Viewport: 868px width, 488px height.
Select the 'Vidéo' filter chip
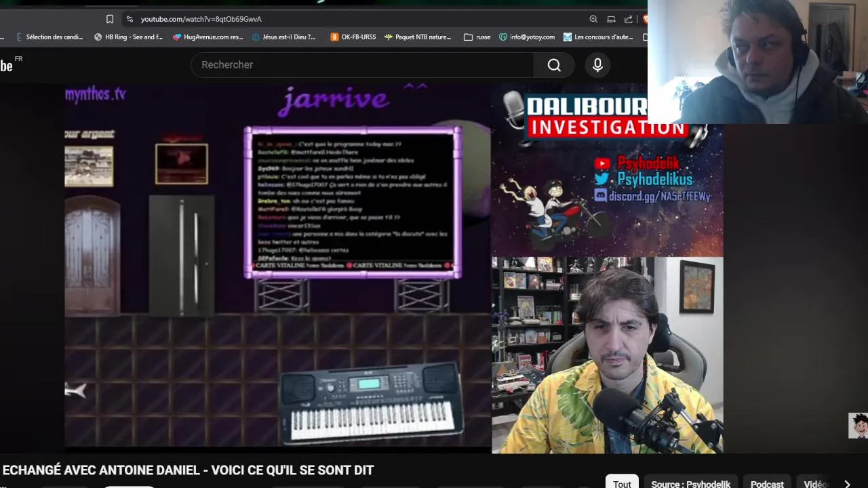(x=816, y=483)
